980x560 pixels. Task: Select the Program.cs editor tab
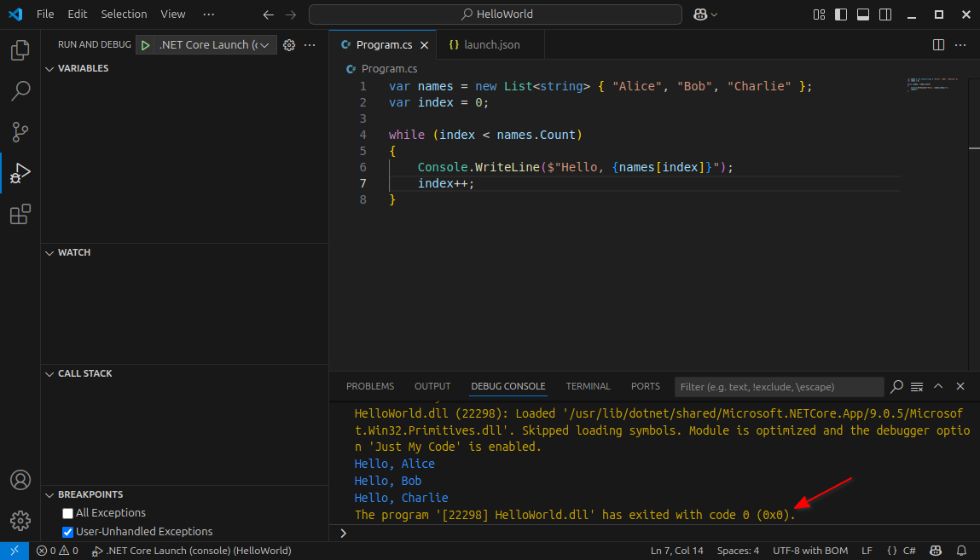383,45
